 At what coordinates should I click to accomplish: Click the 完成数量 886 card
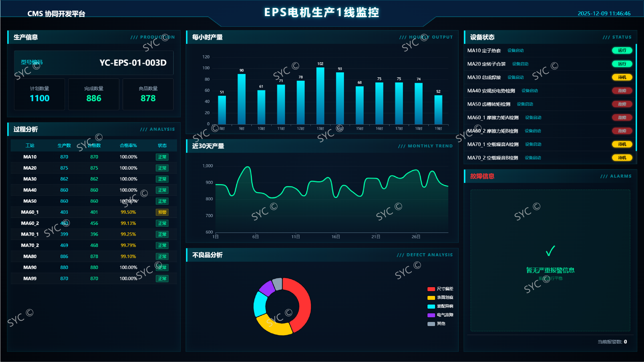tap(94, 94)
